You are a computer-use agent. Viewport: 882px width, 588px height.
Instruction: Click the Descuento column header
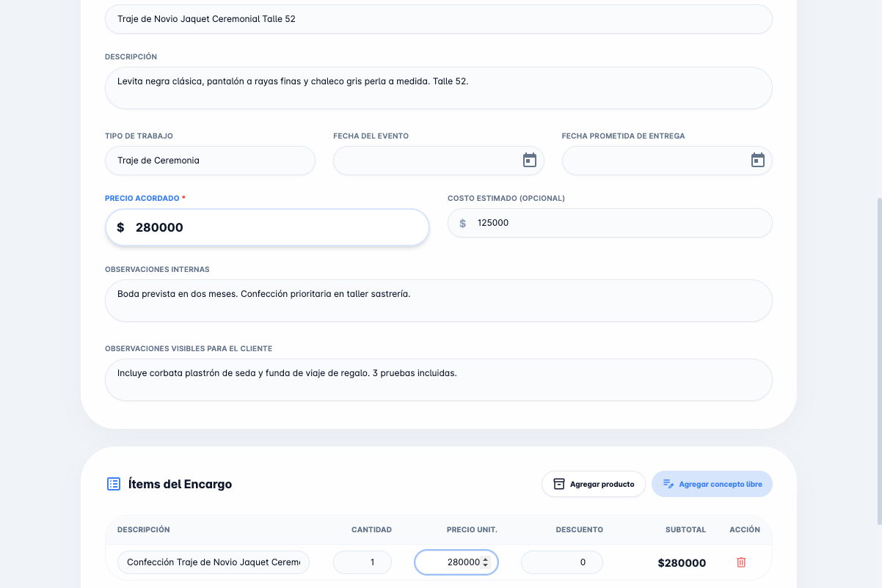[580, 529]
